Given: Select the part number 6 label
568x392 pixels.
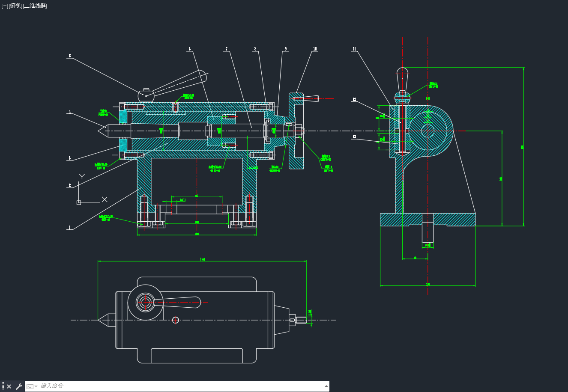Looking at the screenshot, I should pos(190,49).
